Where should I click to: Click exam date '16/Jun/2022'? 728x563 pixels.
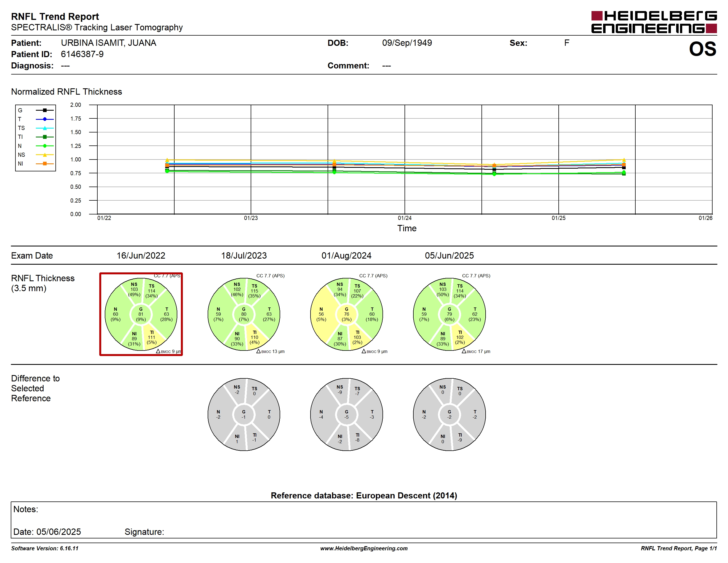click(x=141, y=256)
